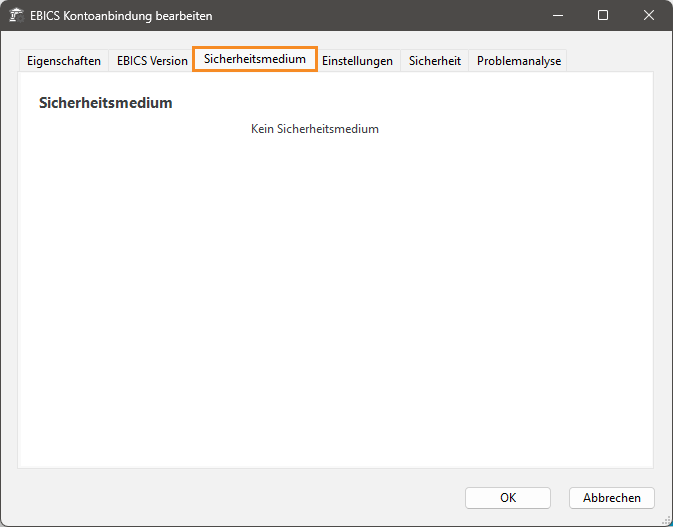Show the Sicherheit tab

pyautogui.click(x=435, y=61)
